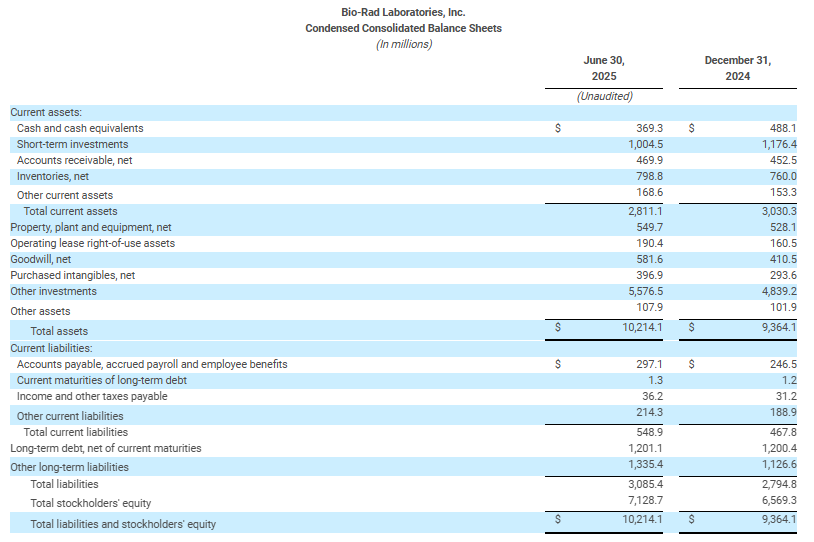The height and width of the screenshot is (542, 814).
Task: Select accounts receivable value 469.9
Action: pos(649,160)
